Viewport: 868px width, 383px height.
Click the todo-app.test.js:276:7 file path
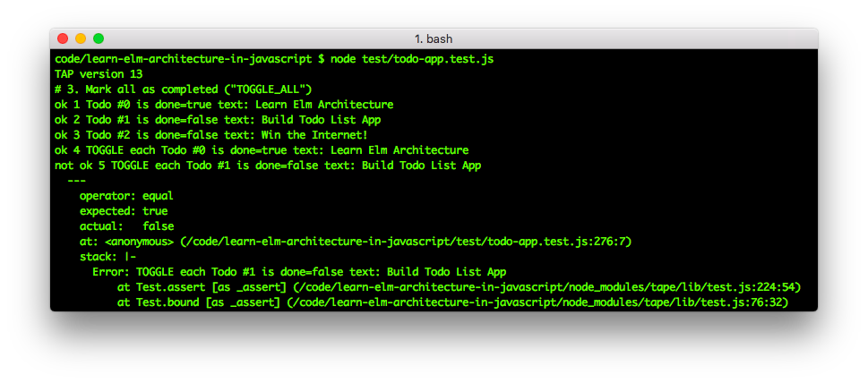tap(406, 242)
